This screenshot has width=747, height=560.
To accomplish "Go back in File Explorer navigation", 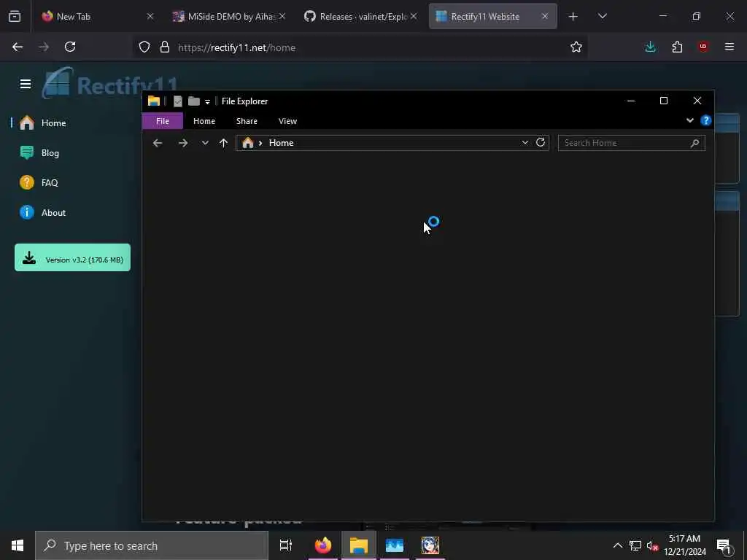I will (158, 143).
